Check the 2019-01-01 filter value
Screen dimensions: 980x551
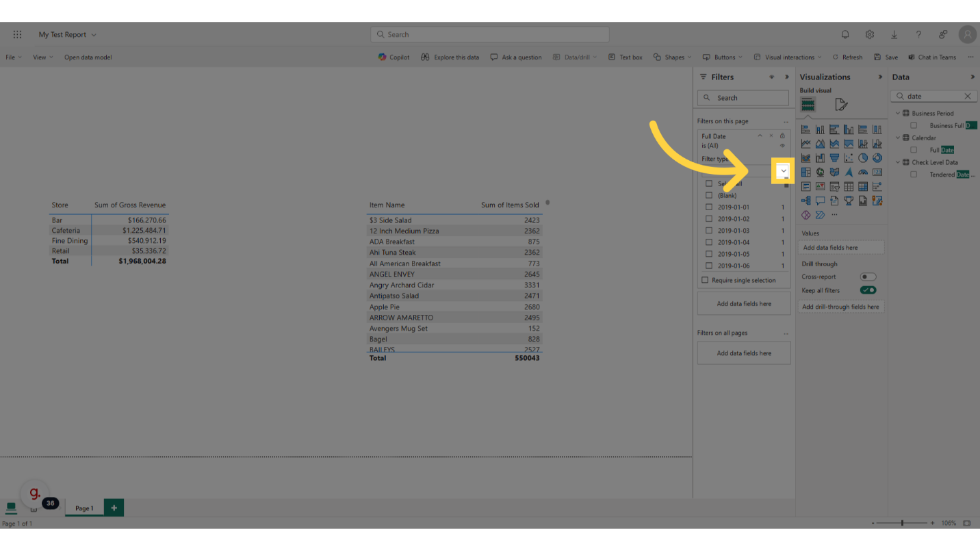click(x=709, y=207)
